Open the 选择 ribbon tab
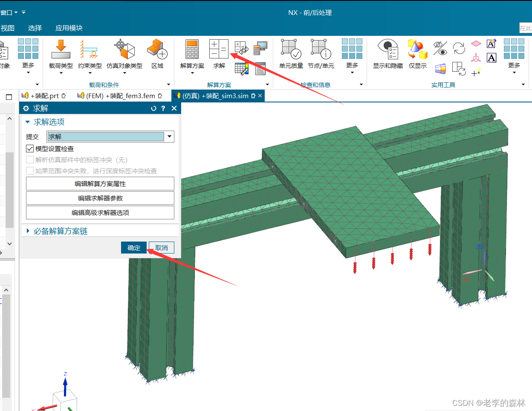Viewport: 532px width, 411px height. point(35,28)
